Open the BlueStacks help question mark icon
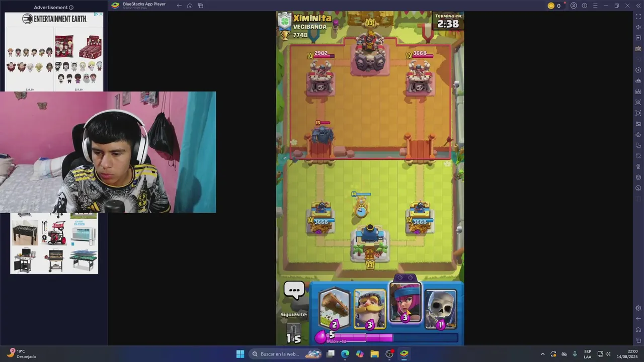The height and width of the screenshot is (362, 644). point(585,6)
